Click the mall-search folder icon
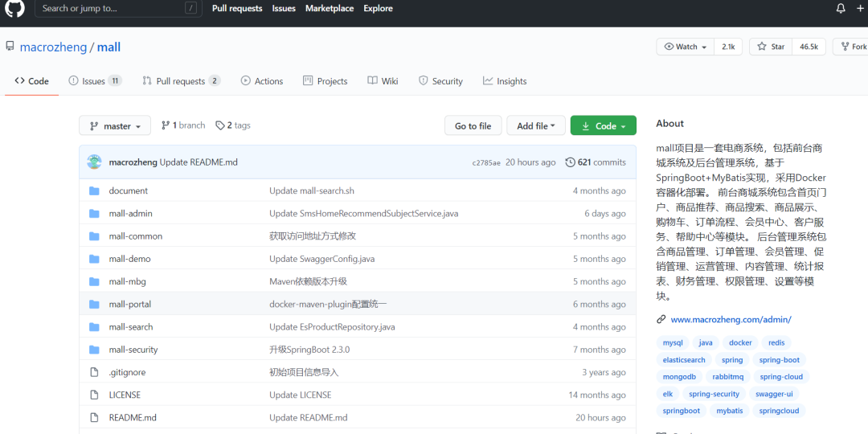The image size is (868, 434). point(94,327)
